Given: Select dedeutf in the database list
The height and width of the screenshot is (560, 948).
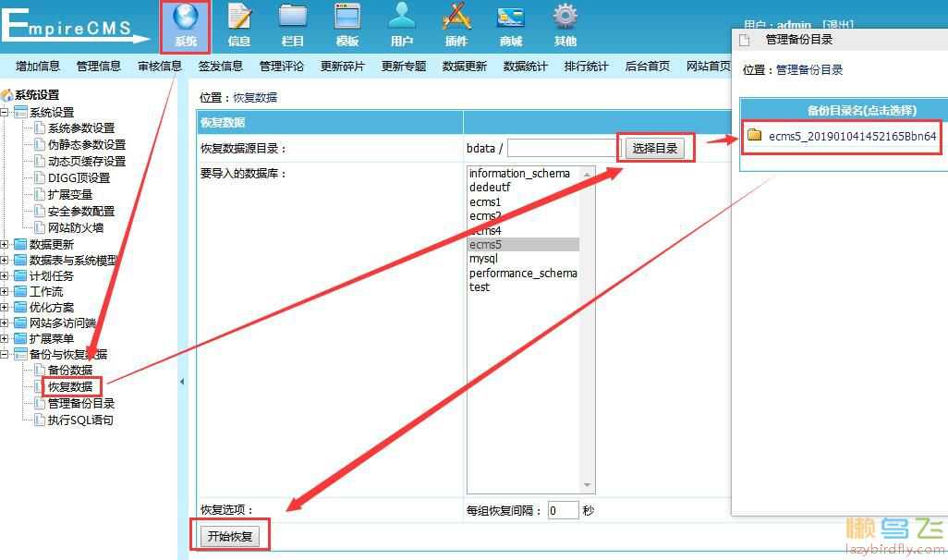Looking at the screenshot, I should (x=490, y=188).
